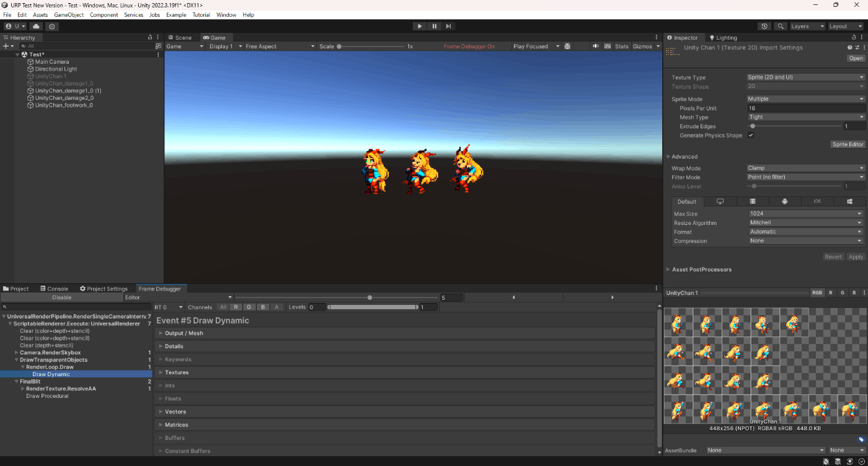Click the Pixels Per Unit field
This screenshot has width=868, height=466.
(805, 108)
